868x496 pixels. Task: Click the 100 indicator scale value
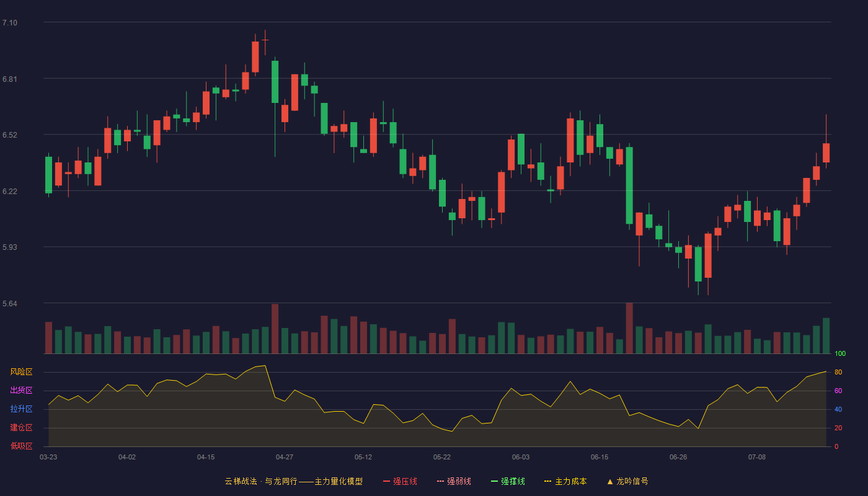click(x=840, y=354)
